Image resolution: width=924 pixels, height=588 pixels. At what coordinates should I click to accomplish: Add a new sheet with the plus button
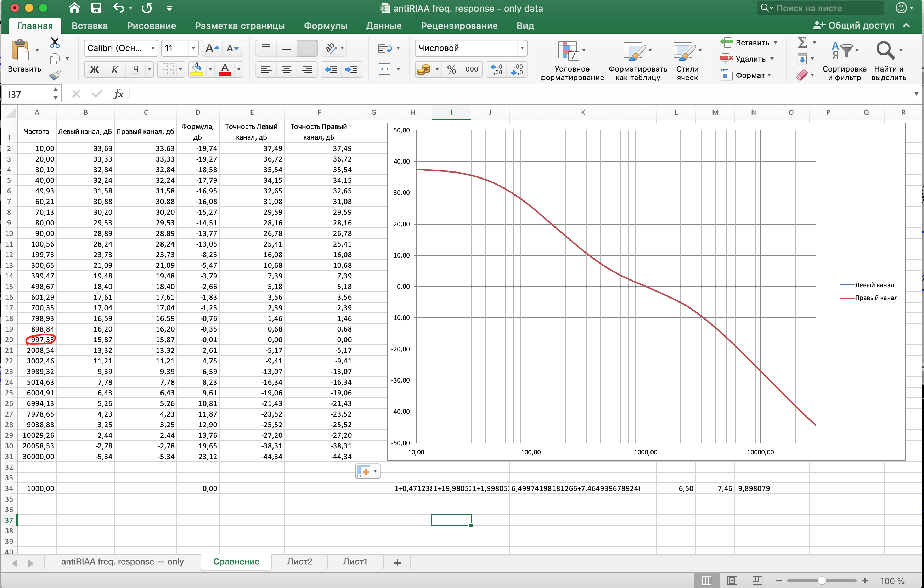pos(398,562)
